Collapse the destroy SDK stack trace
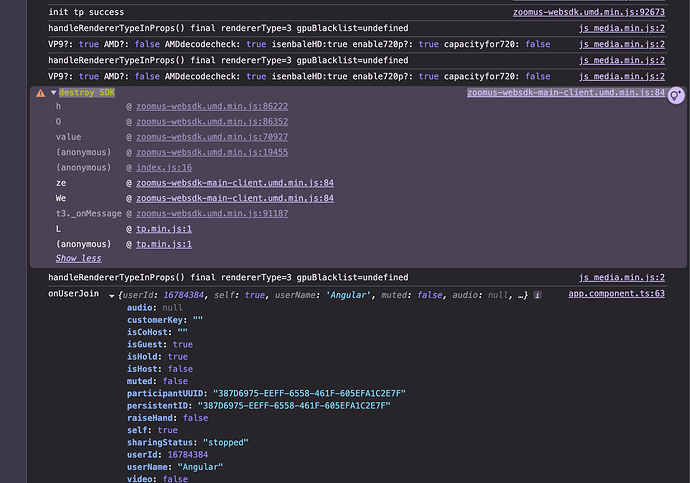The width and height of the screenshot is (690, 483). pos(53,93)
